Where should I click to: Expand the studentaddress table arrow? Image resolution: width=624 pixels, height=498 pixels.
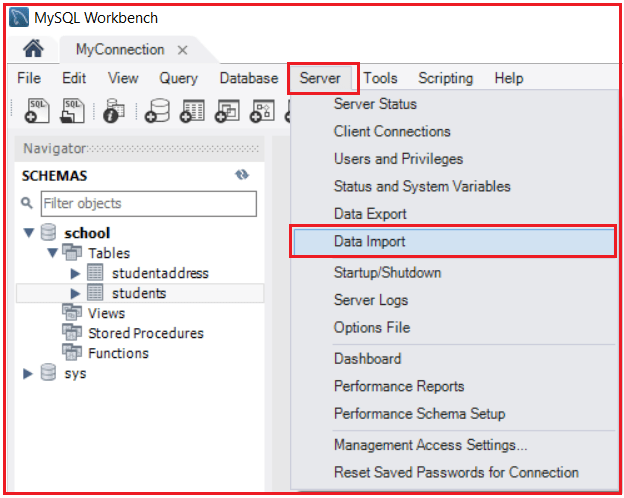(x=75, y=273)
